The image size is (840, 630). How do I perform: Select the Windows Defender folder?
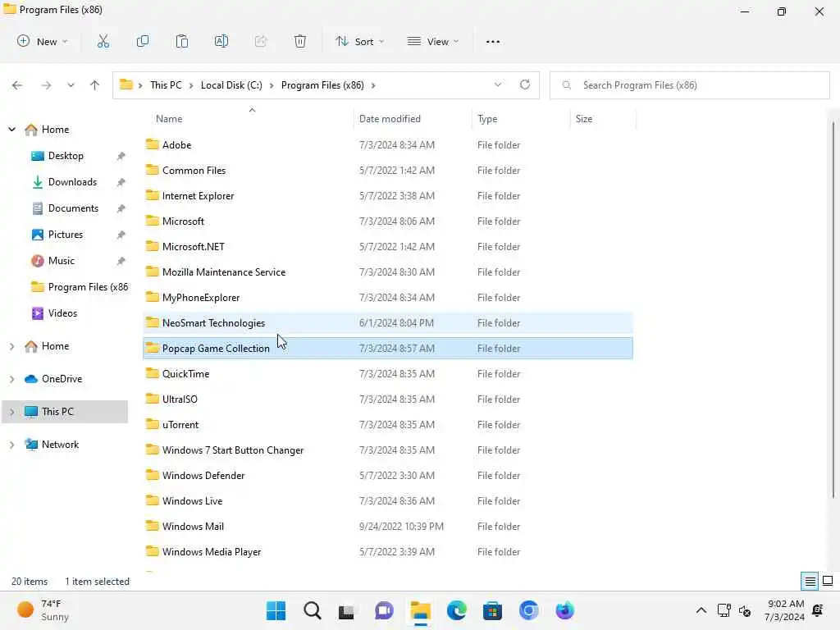point(388,476)
